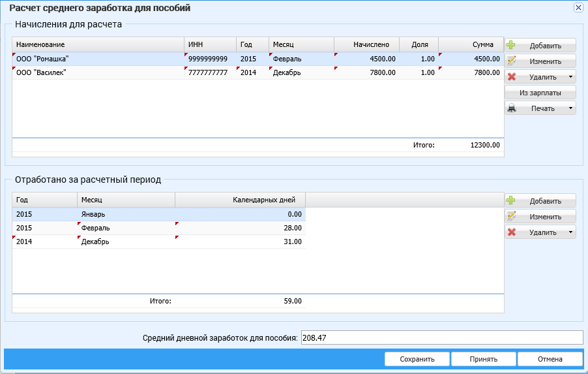The image size is (588, 374).
Task: Click red cross delete icon in accruals section
Action: [x=512, y=76]
